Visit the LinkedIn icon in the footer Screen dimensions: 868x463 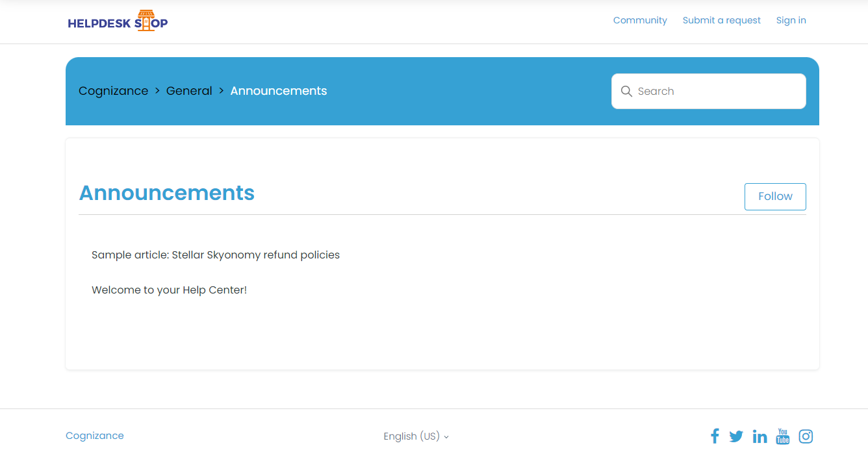click(759, 436)
